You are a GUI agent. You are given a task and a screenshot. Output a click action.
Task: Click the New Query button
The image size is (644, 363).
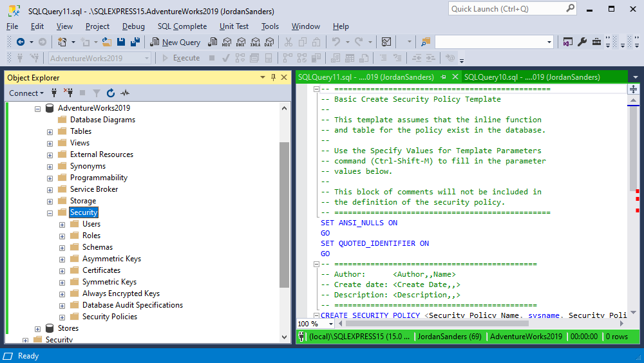[x=175, y=42]
